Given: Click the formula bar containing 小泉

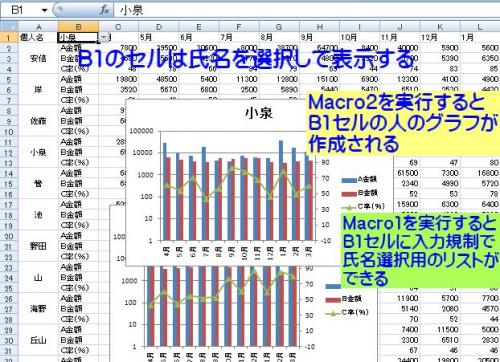Looking at the screenshot, I should pos(307,10).
